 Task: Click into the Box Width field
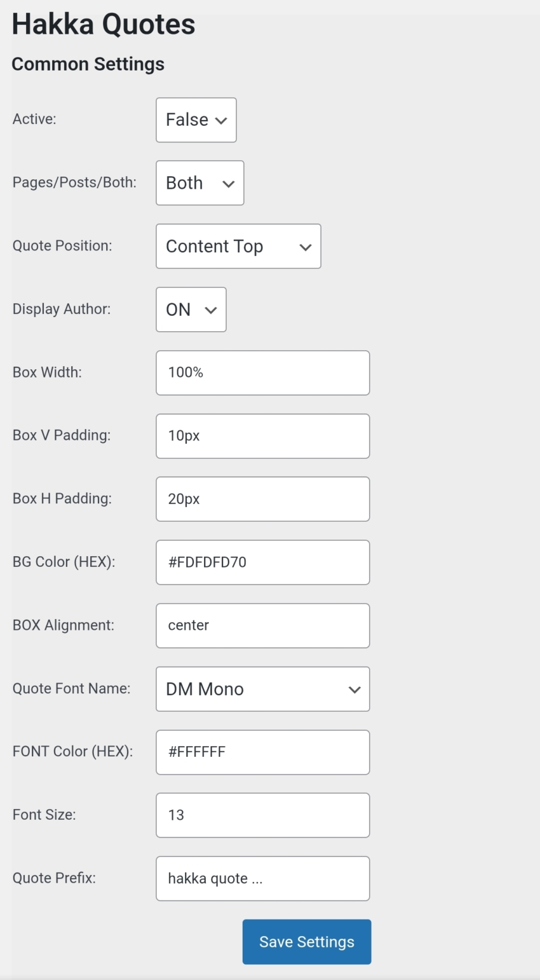(262, 372)
